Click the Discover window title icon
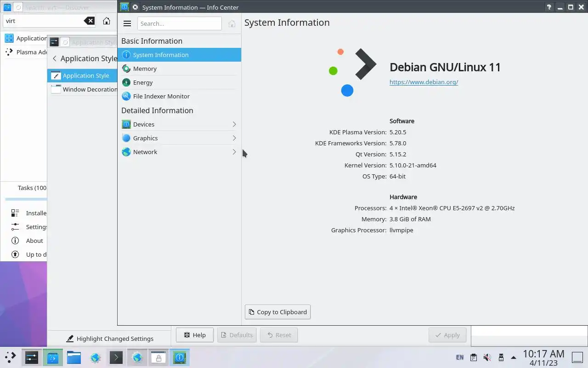The height and width of the screenshot is (368, 588). 7,7
